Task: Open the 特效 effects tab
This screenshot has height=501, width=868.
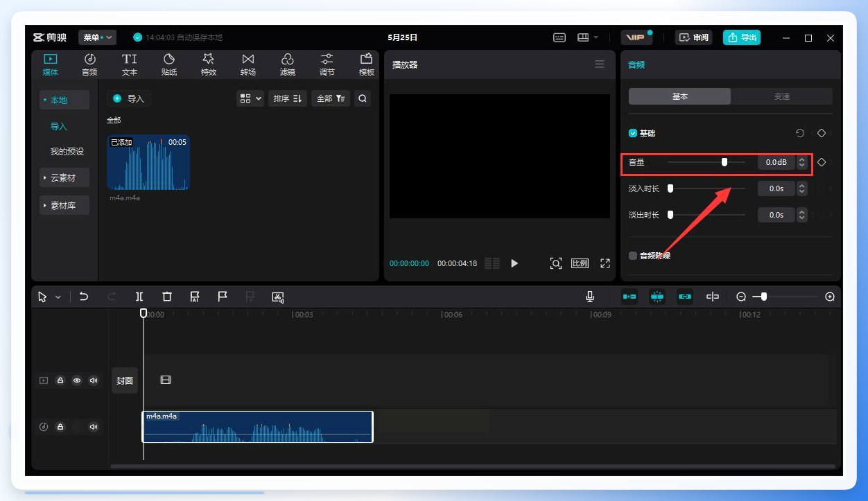Action: pyautogui.click(x=209, y=64)
